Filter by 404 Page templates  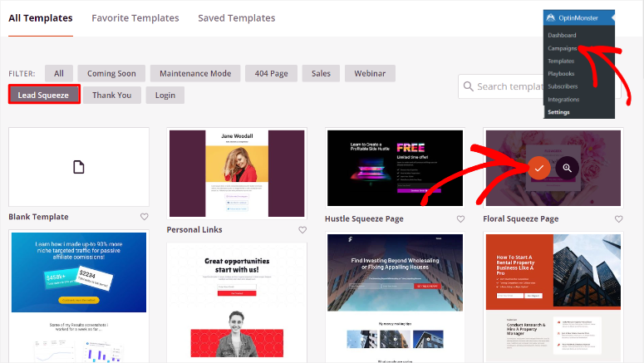[271, 73]
